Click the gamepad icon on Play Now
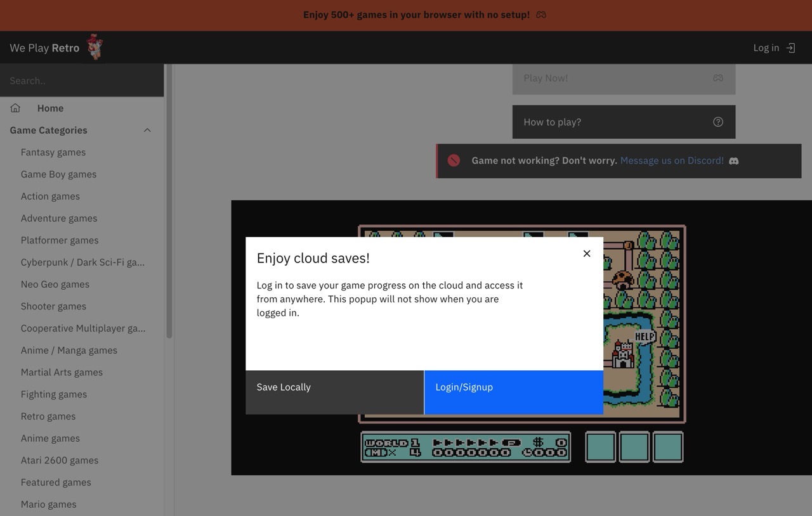 pyautogui.click(x=717, y=78)
